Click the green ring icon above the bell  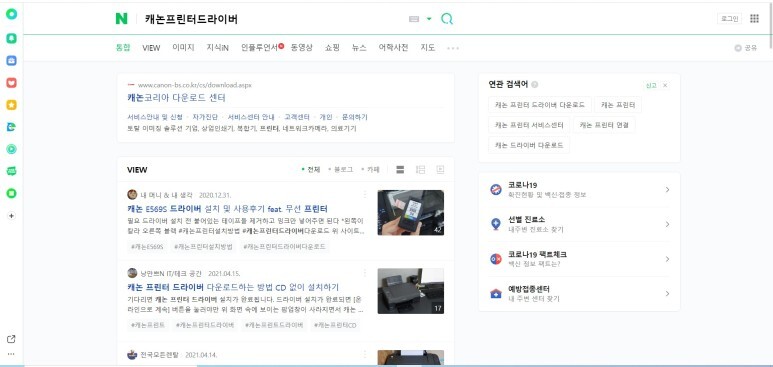click(11, 14)
